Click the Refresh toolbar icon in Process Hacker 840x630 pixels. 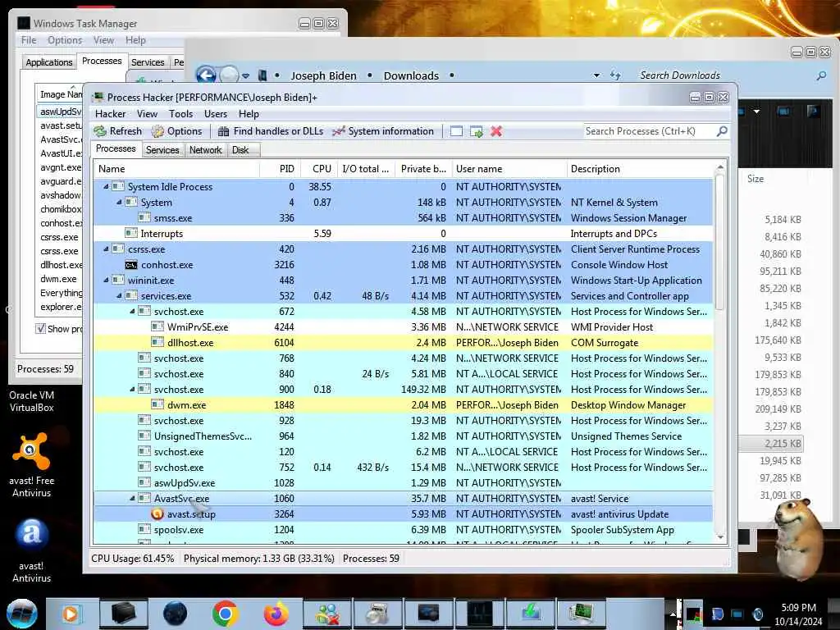click(100, 131)
